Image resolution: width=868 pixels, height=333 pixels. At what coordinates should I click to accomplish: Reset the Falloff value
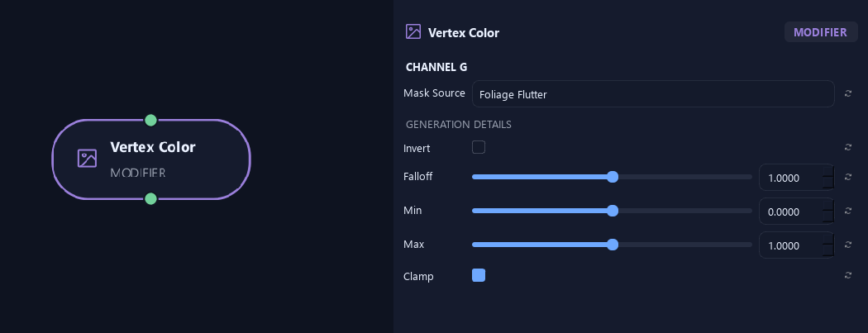pos(847,177)
